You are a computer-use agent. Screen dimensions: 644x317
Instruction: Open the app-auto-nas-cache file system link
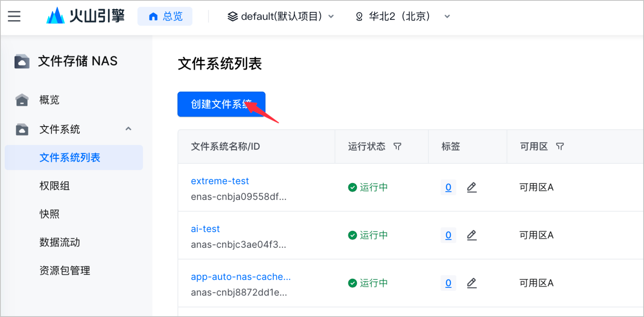pos(241,277)
